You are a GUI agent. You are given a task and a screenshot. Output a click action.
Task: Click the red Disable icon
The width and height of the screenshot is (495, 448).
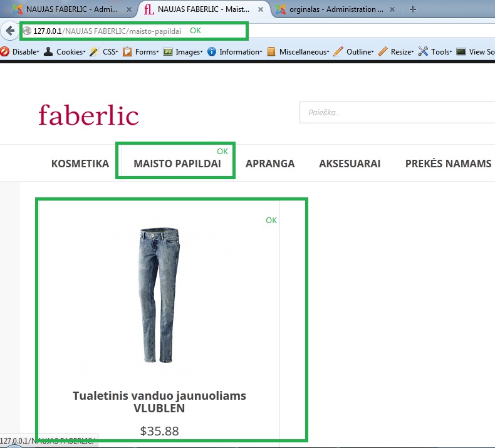coord(5,51)
